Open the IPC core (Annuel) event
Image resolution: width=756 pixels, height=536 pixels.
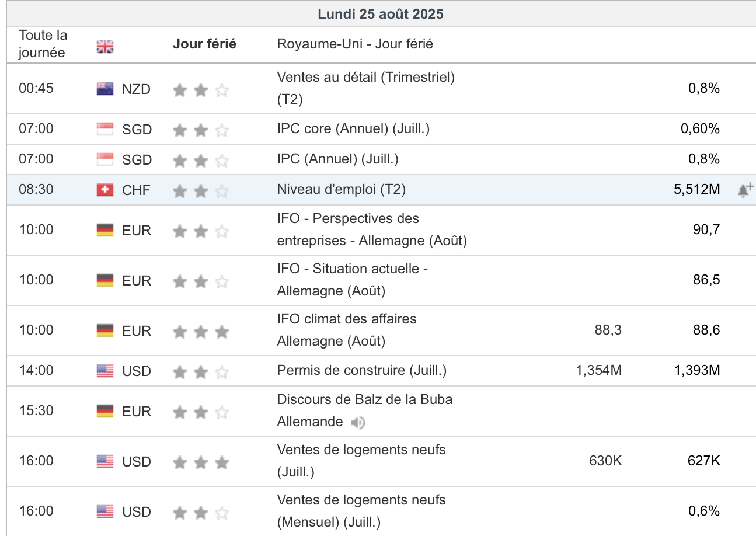353,128
